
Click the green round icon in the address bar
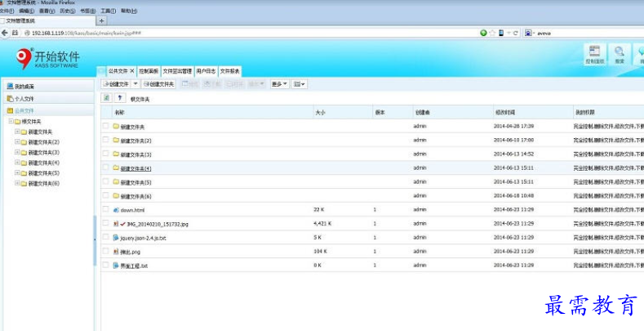(x=483, y=33)
